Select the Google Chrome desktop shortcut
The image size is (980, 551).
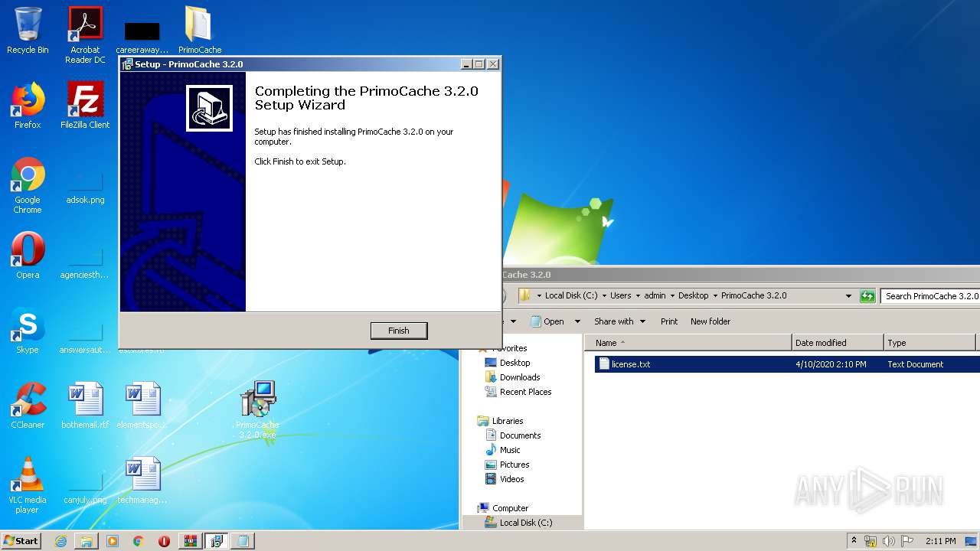(x=28, y=185)
